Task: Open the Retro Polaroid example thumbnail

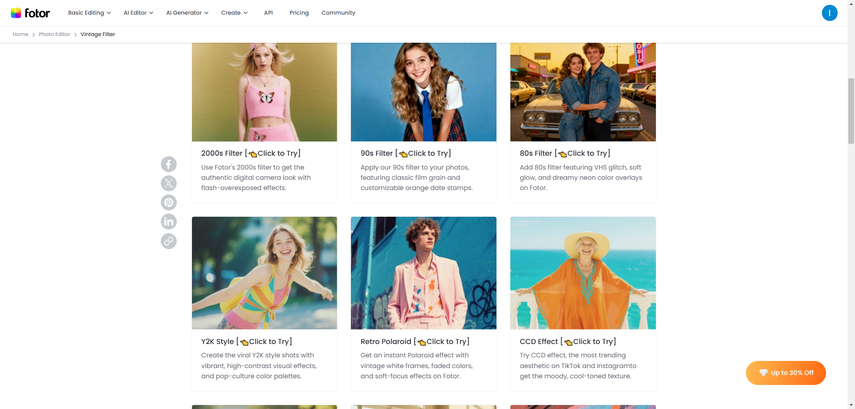Action: tap(423, 273)
